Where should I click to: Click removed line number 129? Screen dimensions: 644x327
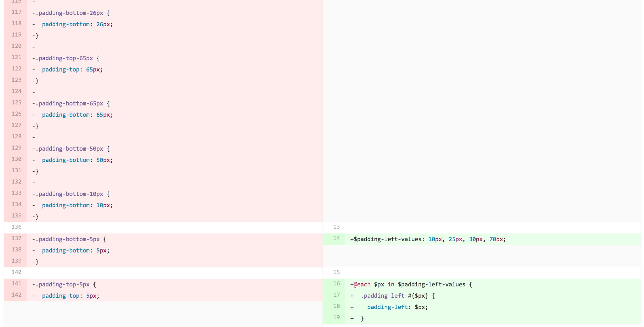16,148
